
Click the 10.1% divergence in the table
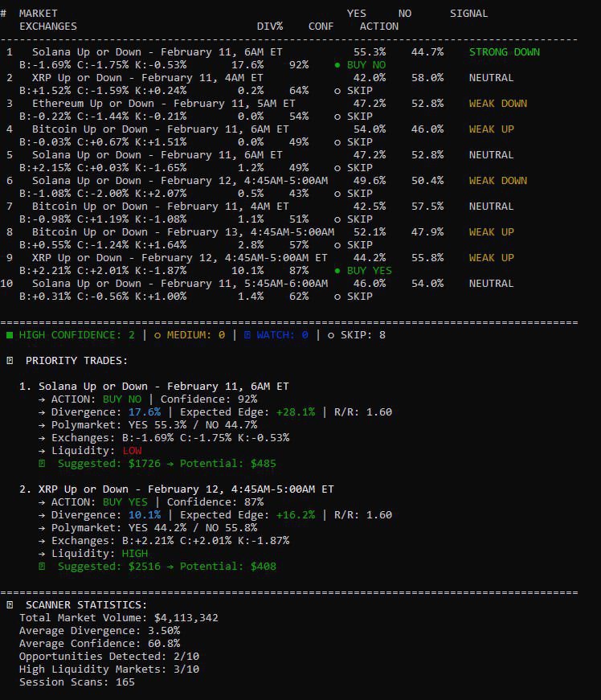(247, 271)
